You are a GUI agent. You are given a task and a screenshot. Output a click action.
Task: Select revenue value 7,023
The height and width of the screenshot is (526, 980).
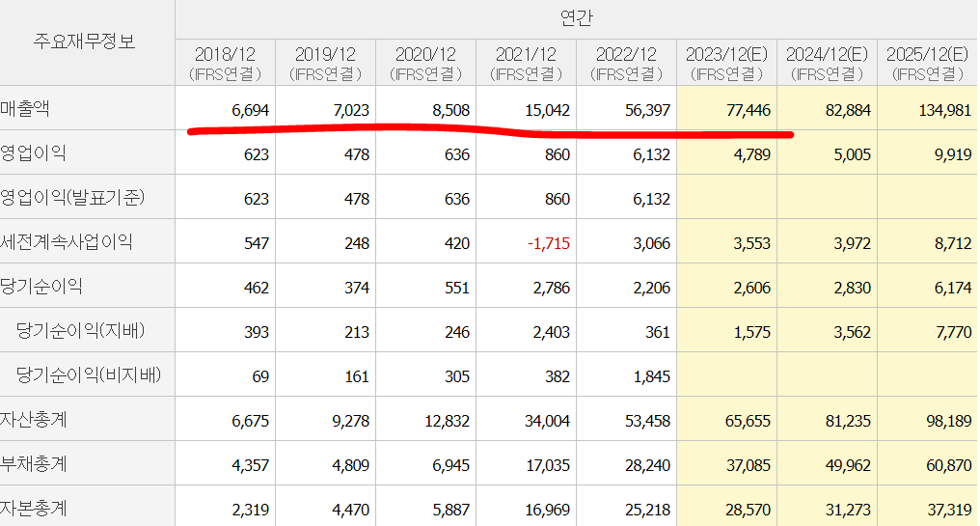351,111
